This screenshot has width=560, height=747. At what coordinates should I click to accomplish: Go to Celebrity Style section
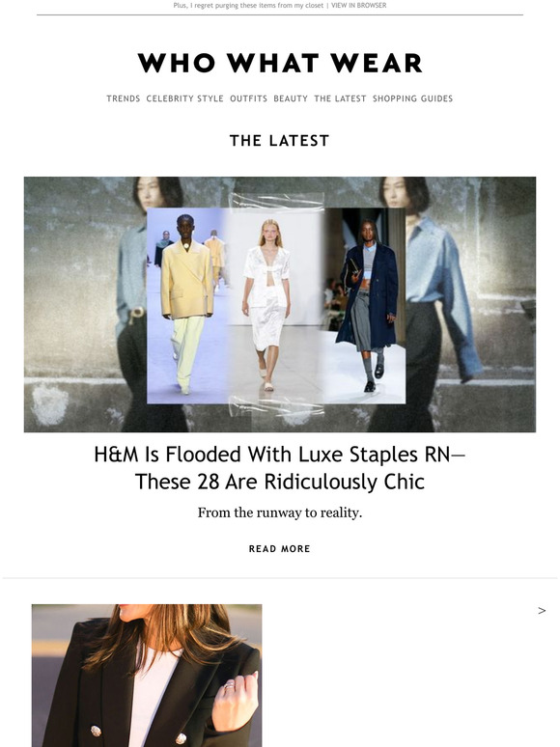(x=184, y=98)
